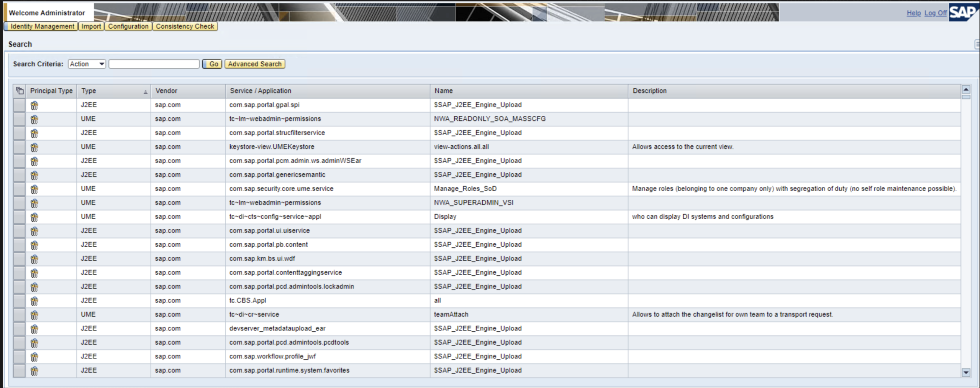Click the Service / Application column header
The image size is (980, 388).
[328, 91]
